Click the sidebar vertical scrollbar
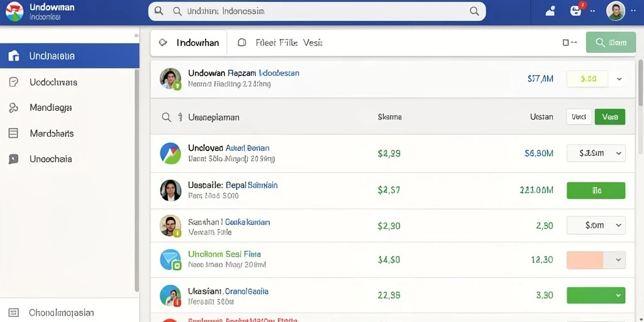This screenshot has width=644, height=322. point(136,180)
